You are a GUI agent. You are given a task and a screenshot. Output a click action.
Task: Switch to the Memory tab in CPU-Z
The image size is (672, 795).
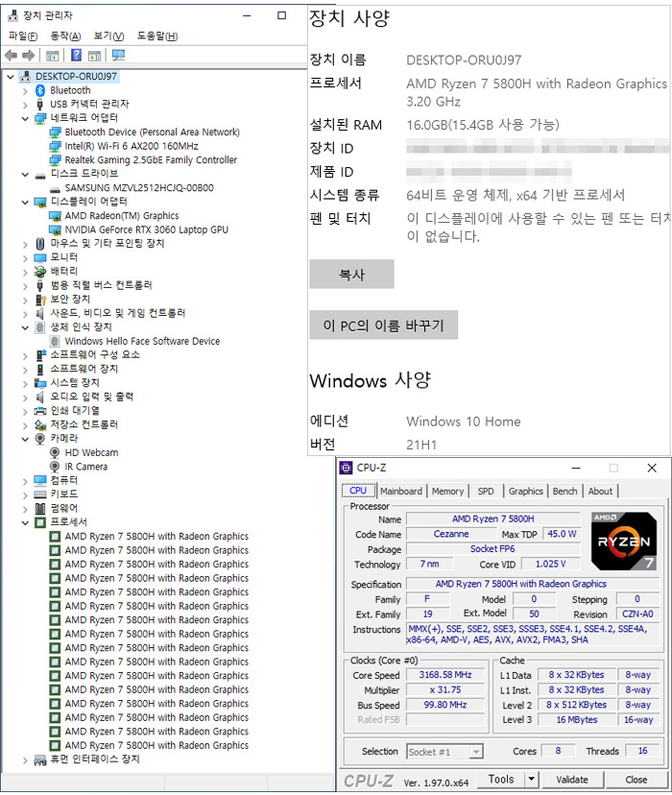(x=447, y=491)
